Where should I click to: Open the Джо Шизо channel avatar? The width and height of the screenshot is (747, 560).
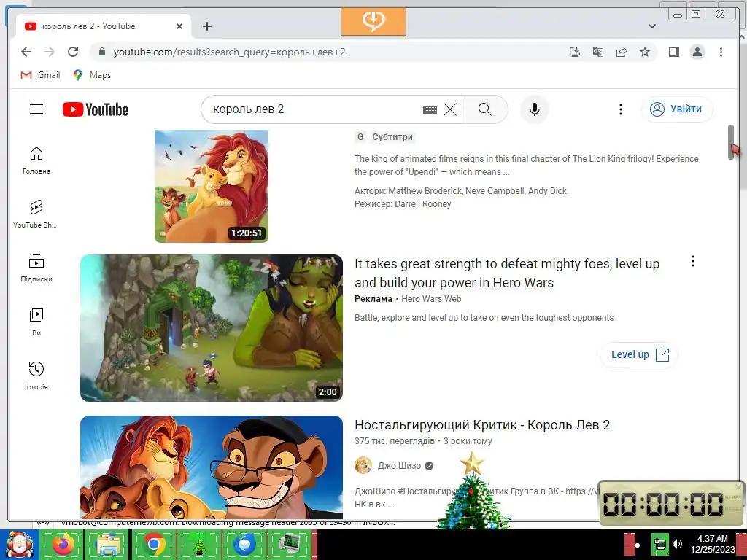[x=363, y=465]
